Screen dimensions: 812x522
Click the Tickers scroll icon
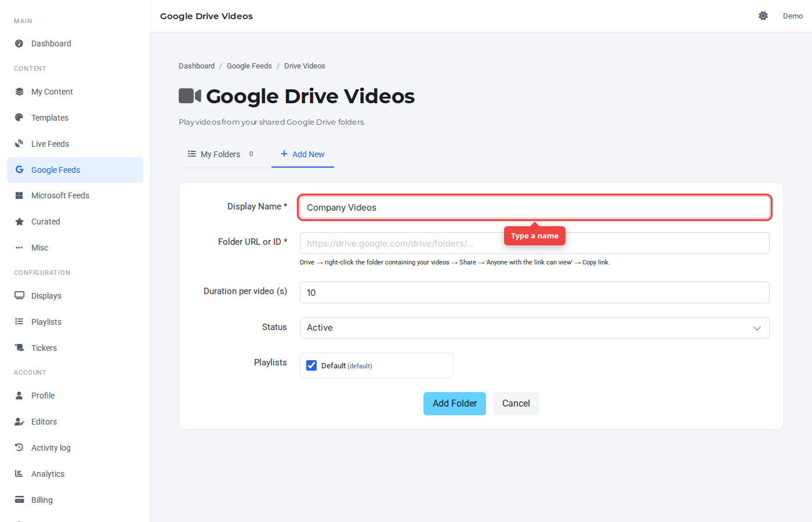click(19, 348)
